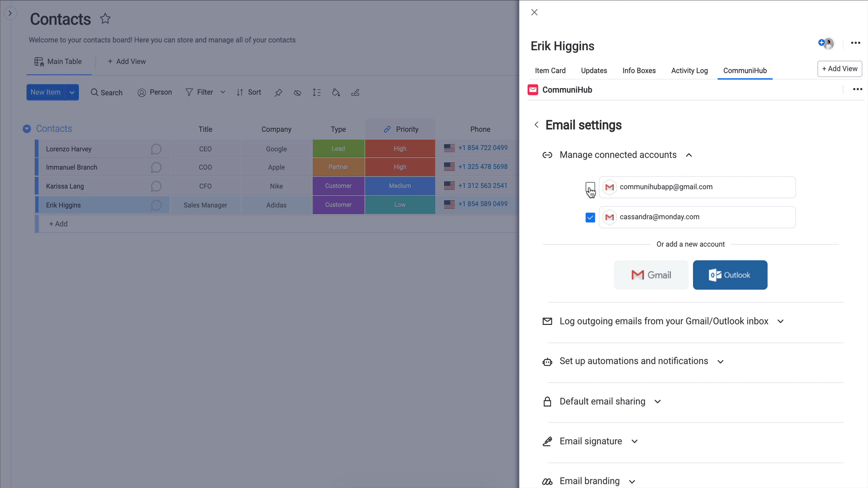
Task: Open CommuniHub view three-dot menu
Action: pyautogui.click(x=858, y=89)
